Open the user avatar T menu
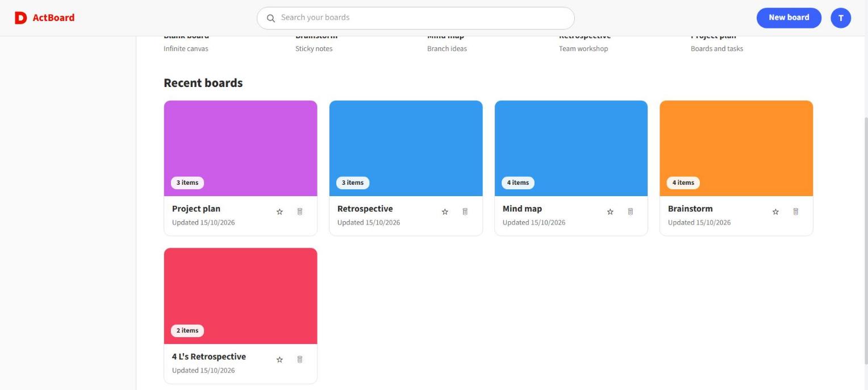 coord(841,18)
